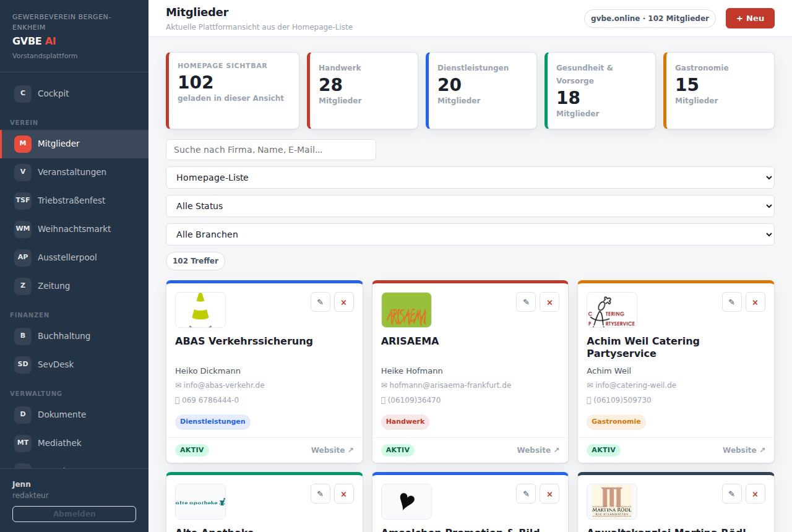Screen dimensions: 792x532
Task: Click the alte apotheke logo
Action: [200, 502]
